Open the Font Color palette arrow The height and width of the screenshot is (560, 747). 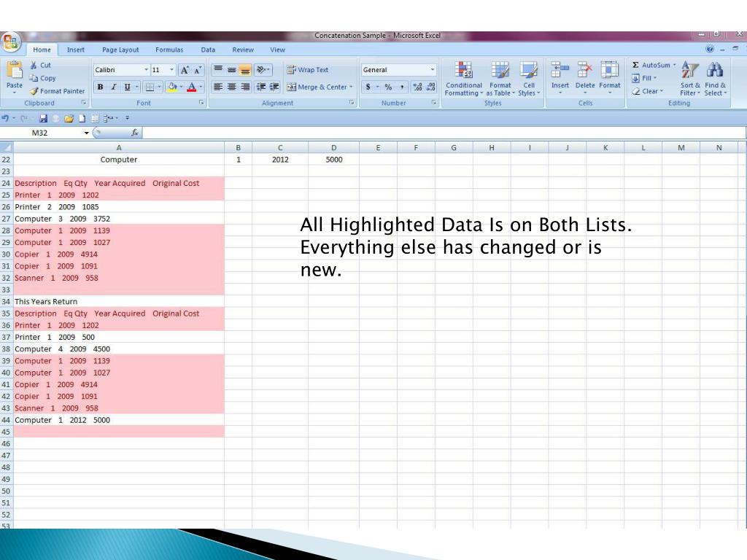[201, 87]
